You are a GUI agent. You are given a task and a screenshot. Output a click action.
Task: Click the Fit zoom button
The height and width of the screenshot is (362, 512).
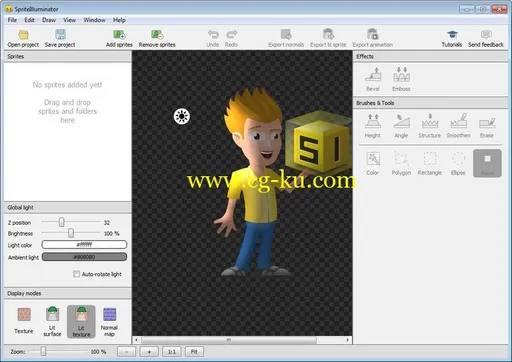(x=194, y=352)
